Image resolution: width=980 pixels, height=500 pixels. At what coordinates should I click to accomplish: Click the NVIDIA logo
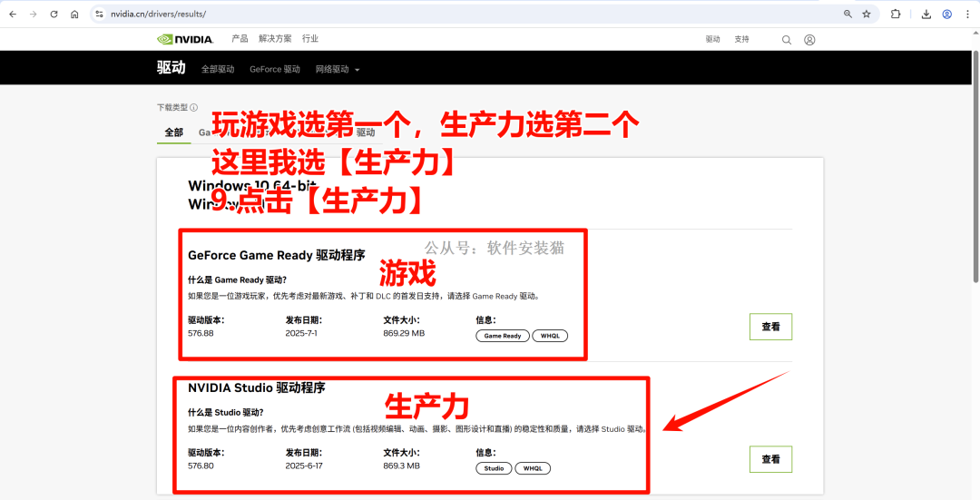[x=185, y=39]
